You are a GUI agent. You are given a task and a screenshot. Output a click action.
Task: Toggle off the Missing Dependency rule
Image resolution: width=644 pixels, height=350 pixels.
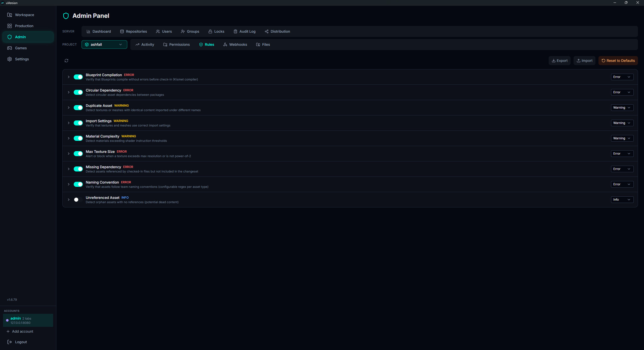click(78, 169)
